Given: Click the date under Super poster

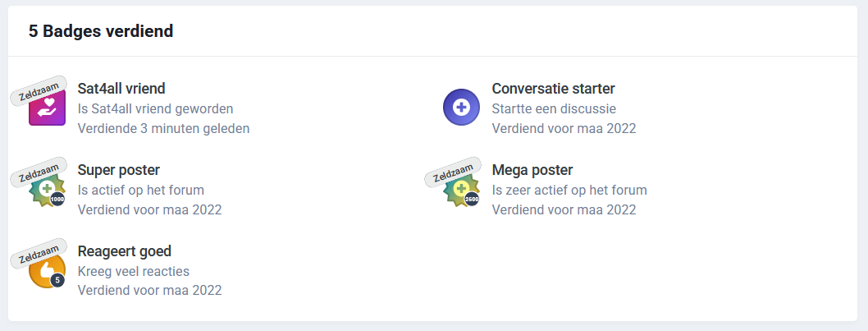Looking at the screenshot, I should coord(149,210).
